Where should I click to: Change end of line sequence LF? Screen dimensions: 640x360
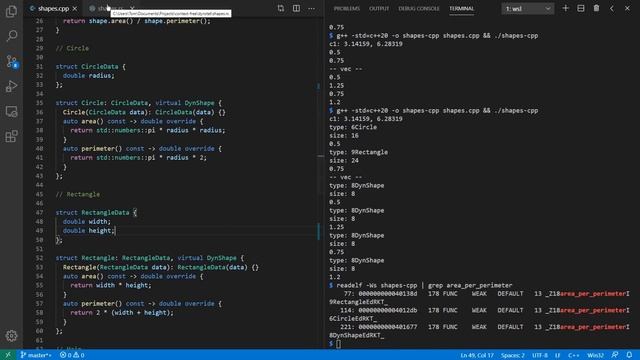click(558, 356)
